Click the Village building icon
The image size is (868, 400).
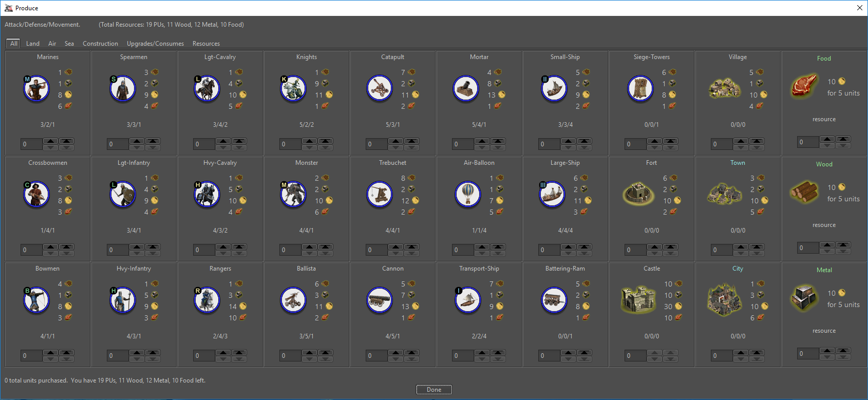[x=725, y=88]
